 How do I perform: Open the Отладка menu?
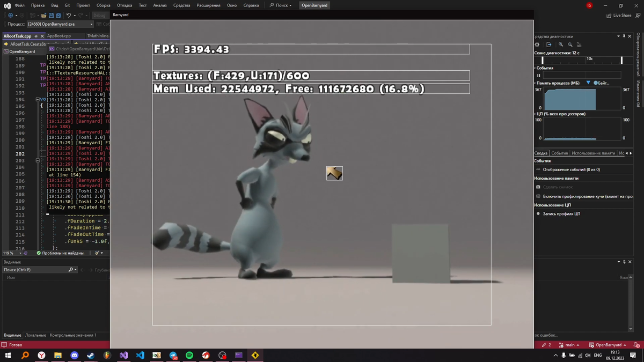click(125, 5)
